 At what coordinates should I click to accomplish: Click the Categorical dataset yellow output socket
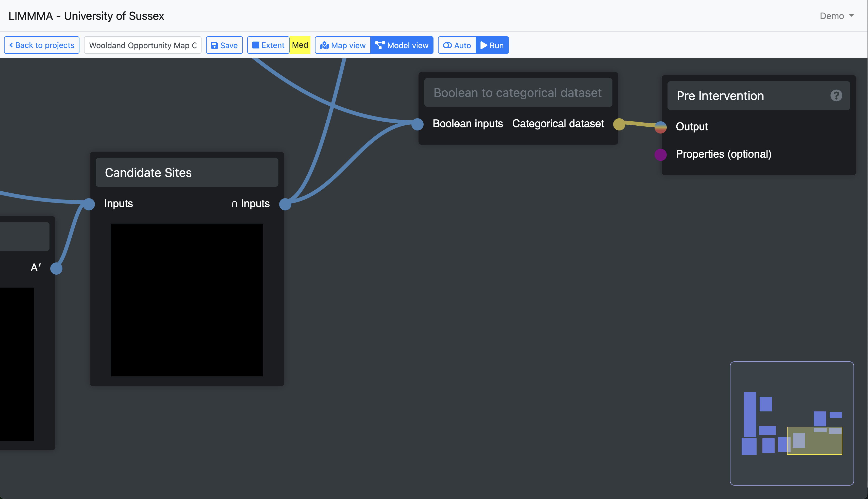(x=619, y=124)
